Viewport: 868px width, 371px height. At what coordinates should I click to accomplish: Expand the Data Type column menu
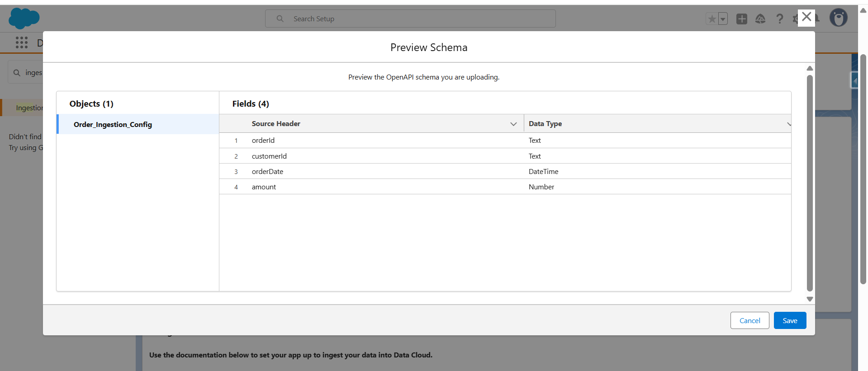[x=788, y=124]
